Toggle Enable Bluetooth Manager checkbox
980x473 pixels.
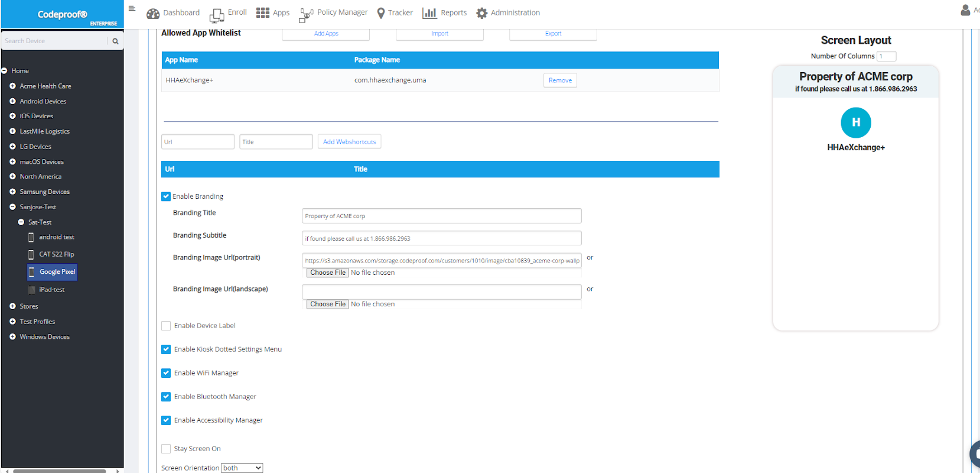tap(166, 397)
